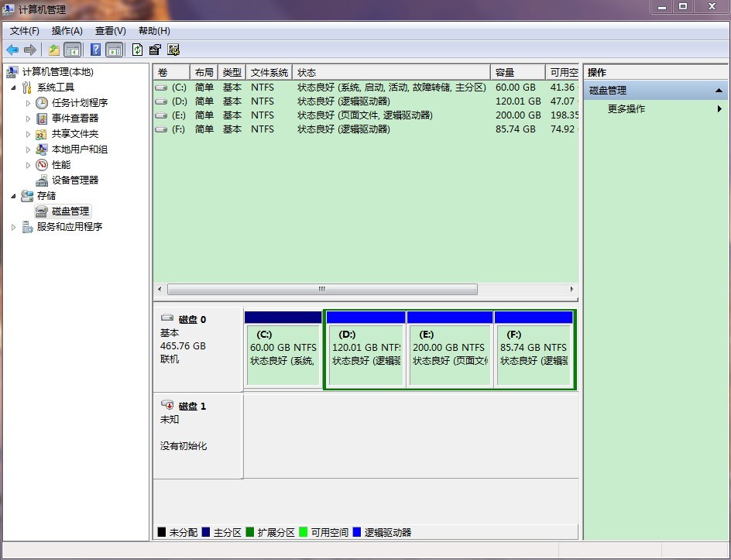Expand the 事件查看器 node arrow
The image size is (731, 560).
pyautogui.click(x=28, y=119)
